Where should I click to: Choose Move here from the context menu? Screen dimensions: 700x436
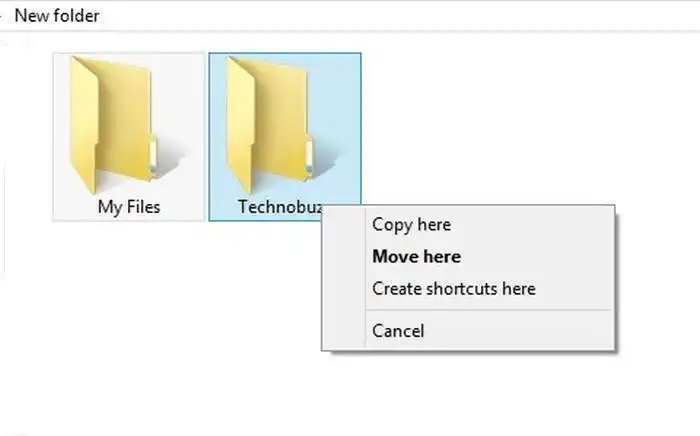click(416, 257)
